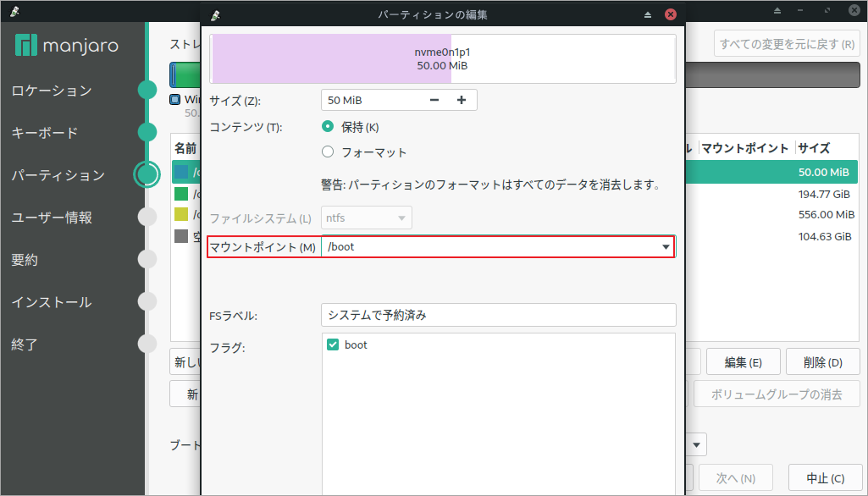The height and width of the screenshot is (496, 868).
Task: Uncheck the boot flag checkbox
Action: pos(333,345)
